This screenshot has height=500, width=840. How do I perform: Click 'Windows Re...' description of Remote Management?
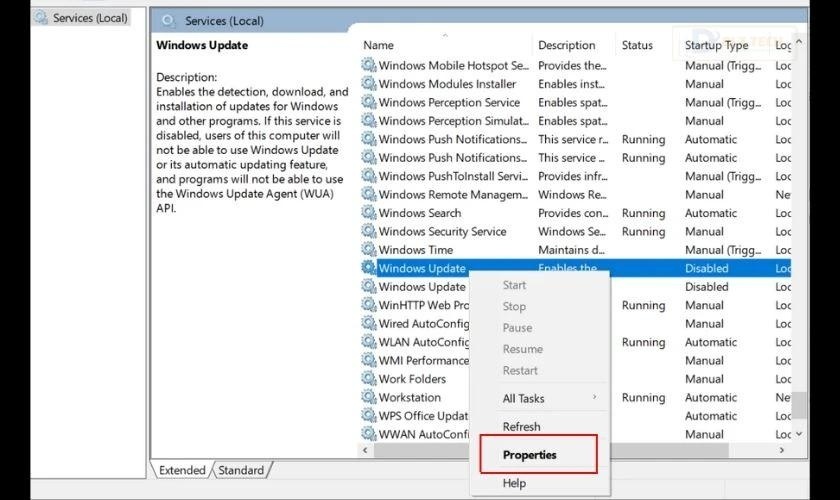[572, 195]
